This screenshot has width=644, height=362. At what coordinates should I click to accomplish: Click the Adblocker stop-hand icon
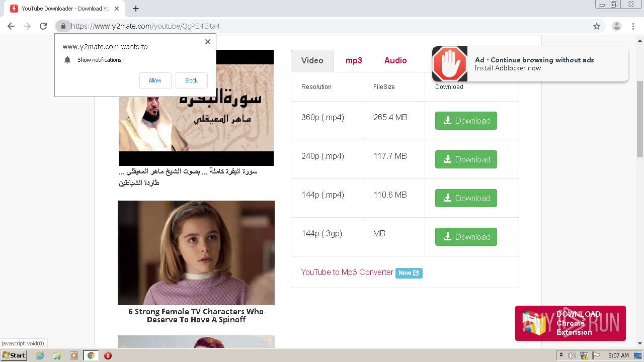pos(450,64)
